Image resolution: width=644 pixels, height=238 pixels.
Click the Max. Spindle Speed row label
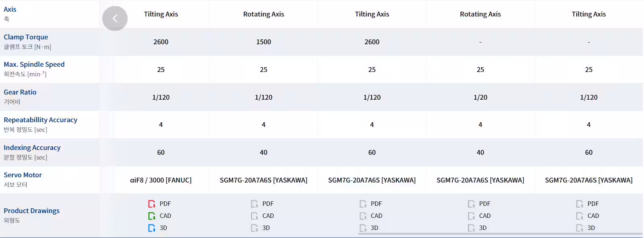pos(34,64)
